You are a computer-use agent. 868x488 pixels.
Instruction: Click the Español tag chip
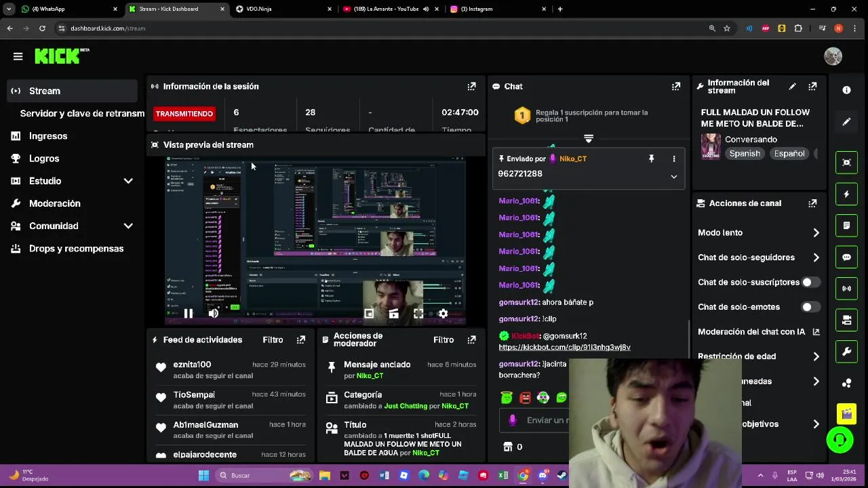[789, 154]
